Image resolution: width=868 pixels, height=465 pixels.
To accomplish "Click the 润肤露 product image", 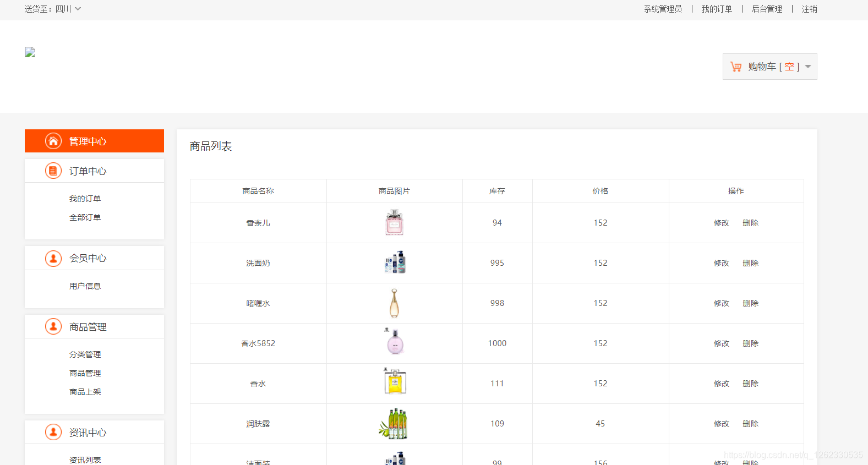I will (x=394, y=424).
